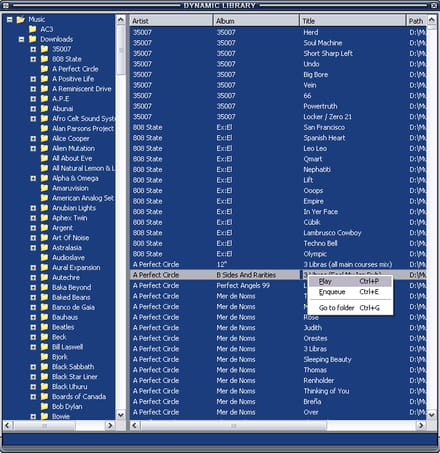Sort the list by Path column header
This screenshot has height=453, width=440.
416,21
